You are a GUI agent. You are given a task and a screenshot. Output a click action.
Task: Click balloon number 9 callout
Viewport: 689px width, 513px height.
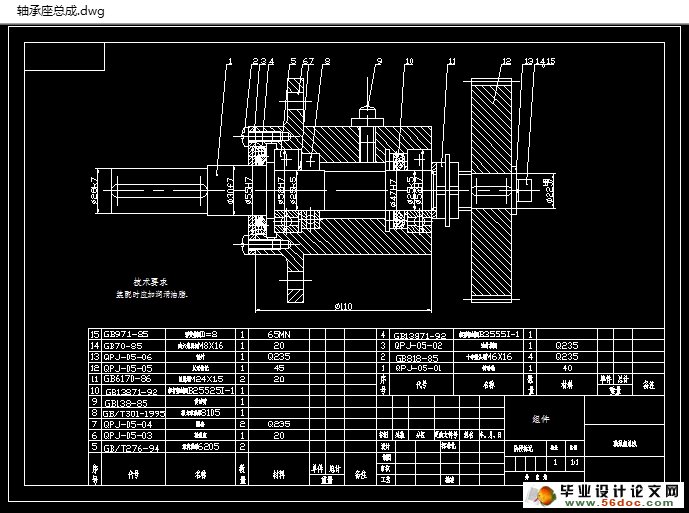coord(380,61)
